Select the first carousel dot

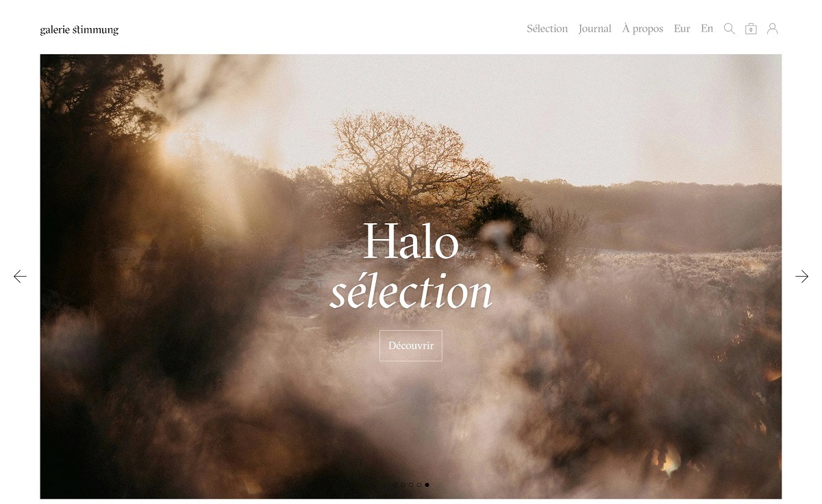(395, 485)
